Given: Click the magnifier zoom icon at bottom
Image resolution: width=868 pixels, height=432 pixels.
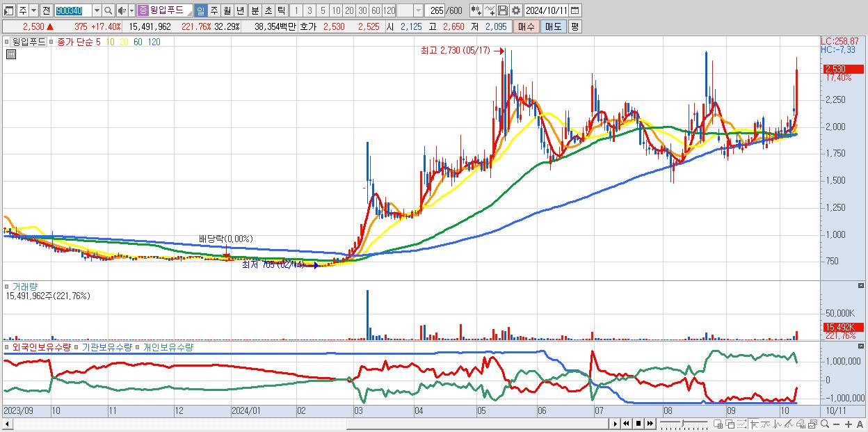Looking at the screenshot, I should point(825,424).
